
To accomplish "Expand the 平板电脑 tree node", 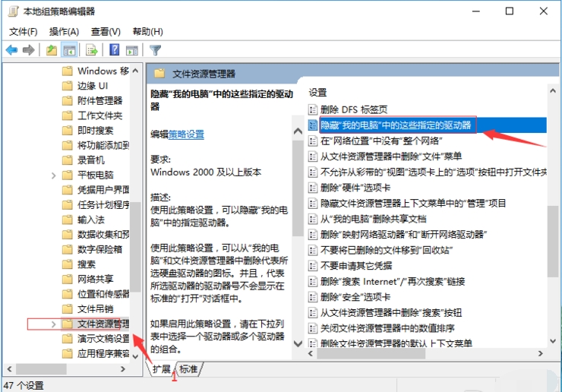I will 53,175.
